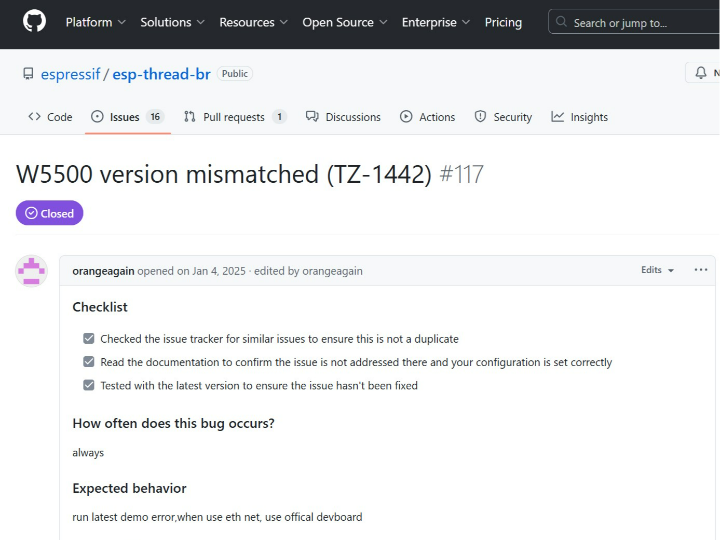Open the Discussions tab

pos(343,117)
